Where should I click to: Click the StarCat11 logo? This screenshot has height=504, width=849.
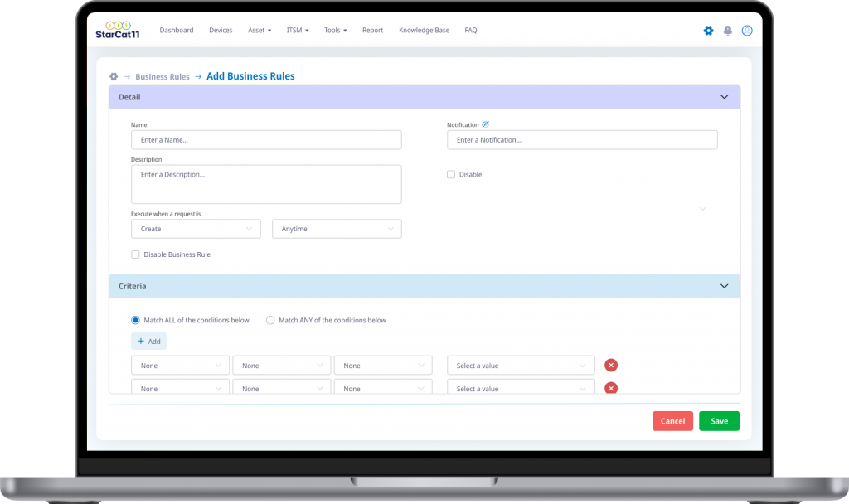pos(118,30)
